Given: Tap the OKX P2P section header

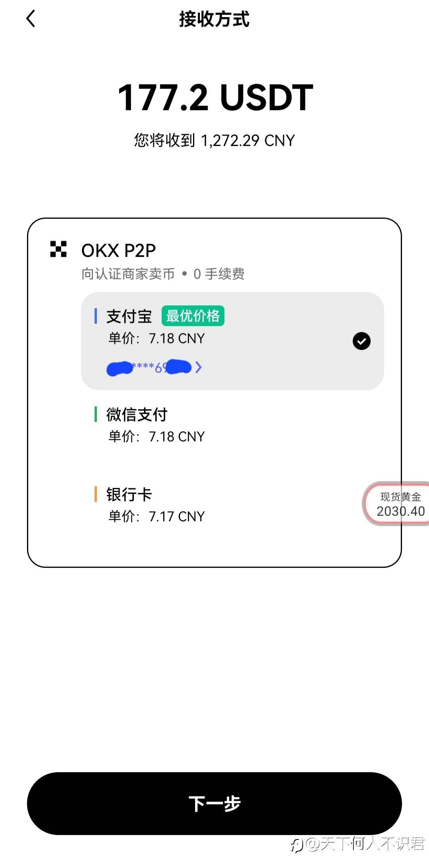Looking at the screenshot, I should 118,250.
